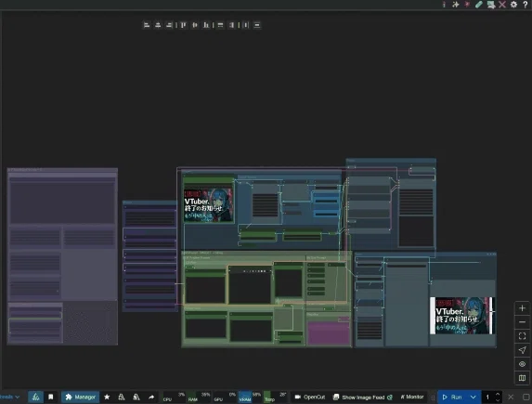Image resolution: width=532 pixels, height=404 pixels.
Task: Open the Monitor button in bottom bar
Action: [x=412, y=397]
